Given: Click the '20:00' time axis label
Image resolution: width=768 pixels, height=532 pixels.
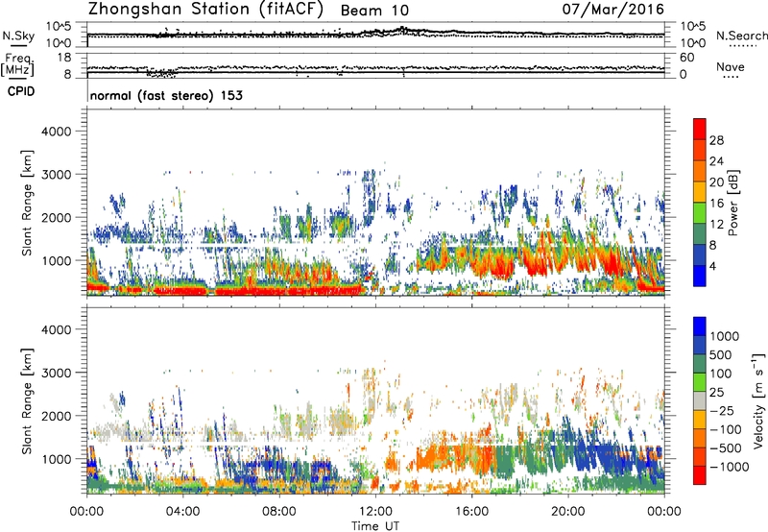Looking at the screenshot, I should coord(567,512).
